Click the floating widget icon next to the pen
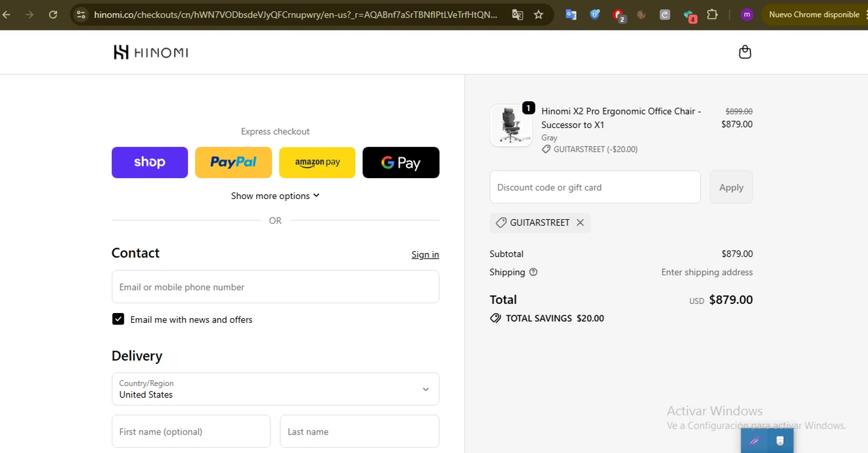This screenshot has width=868, height=453. [780, 441]
